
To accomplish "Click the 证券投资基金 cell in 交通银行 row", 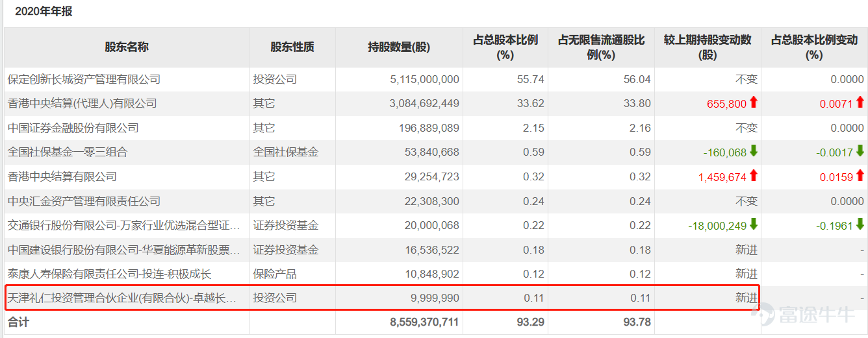I will tap(286, 226).
